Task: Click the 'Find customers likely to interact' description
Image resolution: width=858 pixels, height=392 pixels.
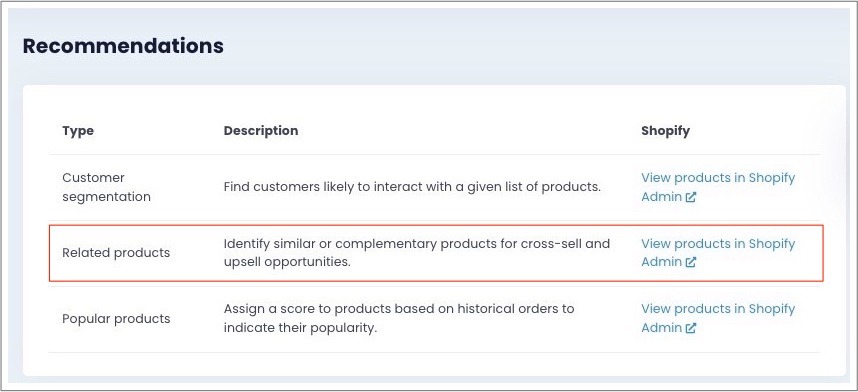Action: [x=412, y=187]
